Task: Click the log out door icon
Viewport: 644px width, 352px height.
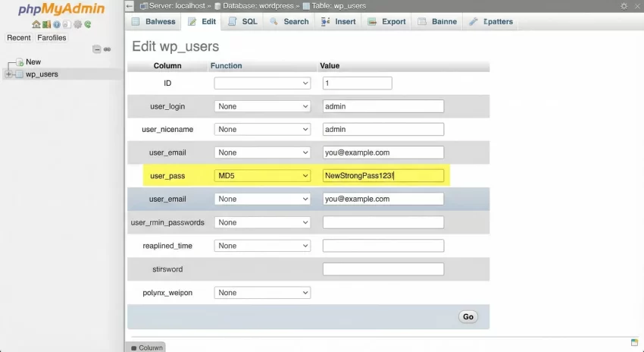Action: click(46, 24)
